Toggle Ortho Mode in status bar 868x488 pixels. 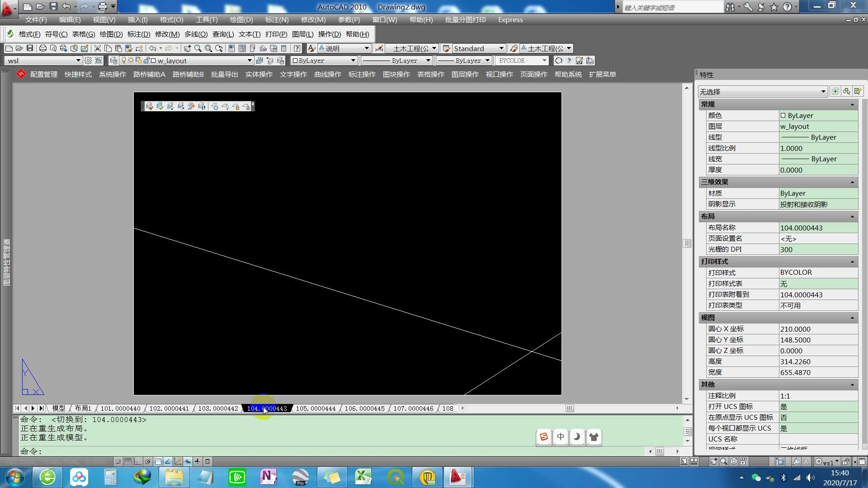pos(138,461)
